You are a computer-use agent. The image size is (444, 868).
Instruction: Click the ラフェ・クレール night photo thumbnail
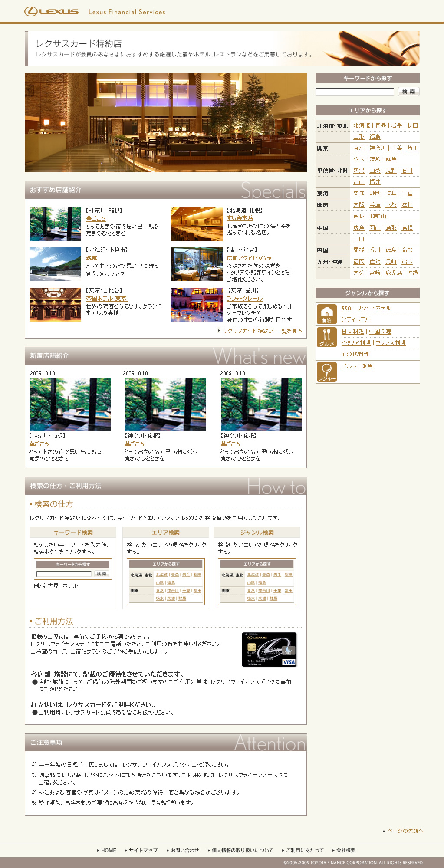click(197, 305)
